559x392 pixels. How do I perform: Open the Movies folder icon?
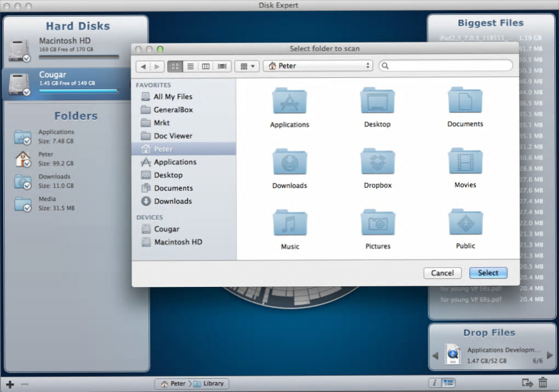(465, 162)
